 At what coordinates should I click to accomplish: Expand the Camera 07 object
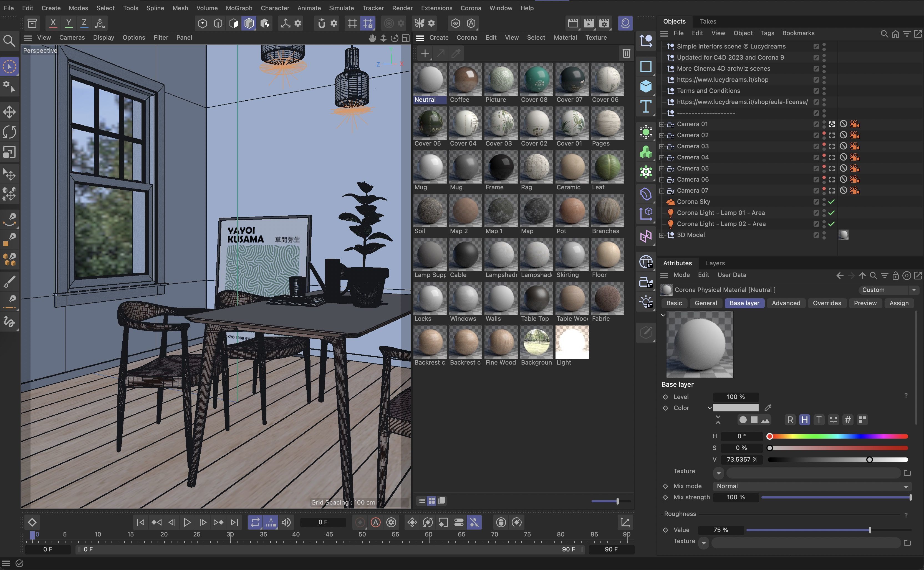tap(662, 191)
